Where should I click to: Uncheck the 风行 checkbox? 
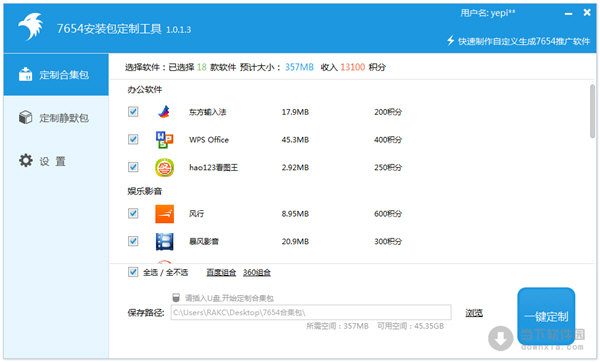pyautogui.click(x=133, y=213)
